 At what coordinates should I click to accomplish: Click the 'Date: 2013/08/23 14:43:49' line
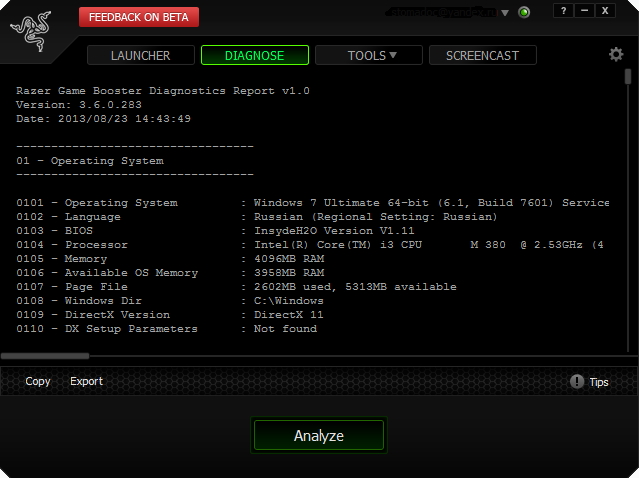(103, 119)
